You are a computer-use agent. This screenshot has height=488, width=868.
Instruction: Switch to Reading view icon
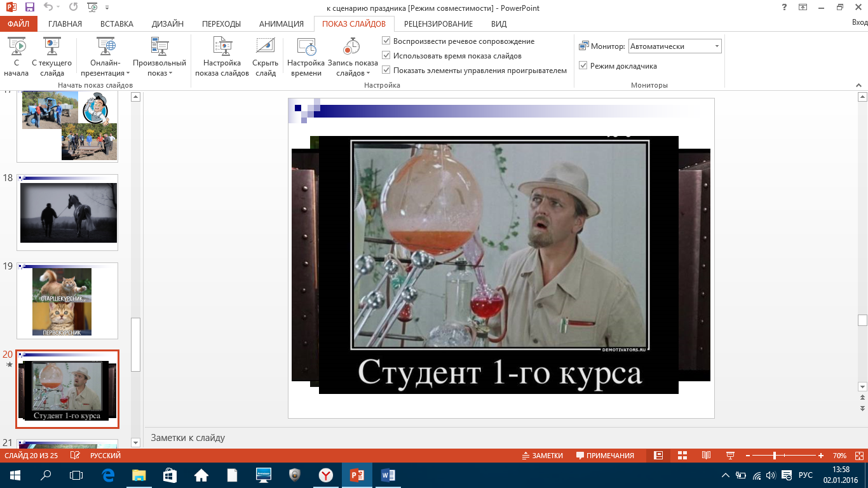(706, 456)
